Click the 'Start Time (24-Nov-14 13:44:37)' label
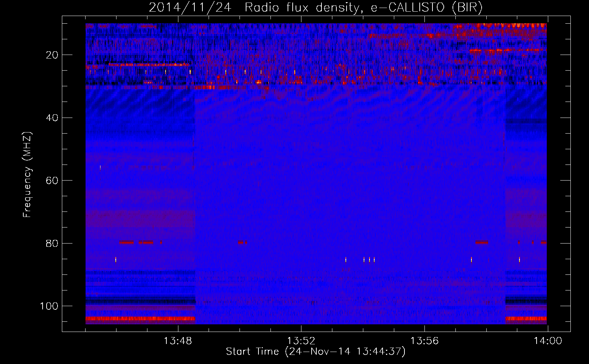This screenshot has width=589, height=364. point(316,352)
